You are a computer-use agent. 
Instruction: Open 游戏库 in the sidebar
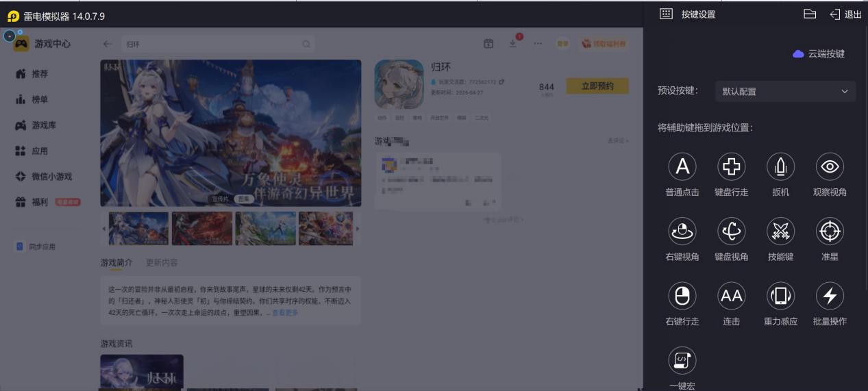click(44, 125)
